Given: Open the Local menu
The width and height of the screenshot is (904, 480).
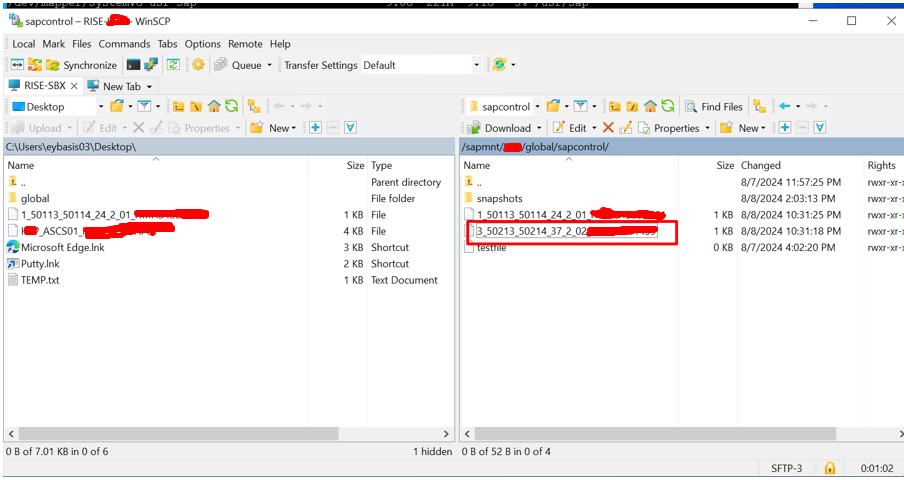Looking at the screenshot, I should point(24,44).
